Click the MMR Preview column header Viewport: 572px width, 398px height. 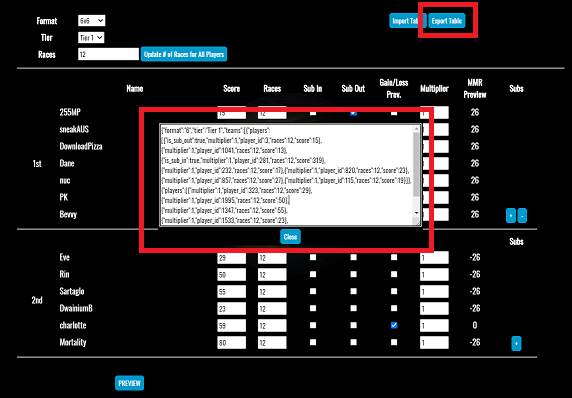(x=475, y=89)
